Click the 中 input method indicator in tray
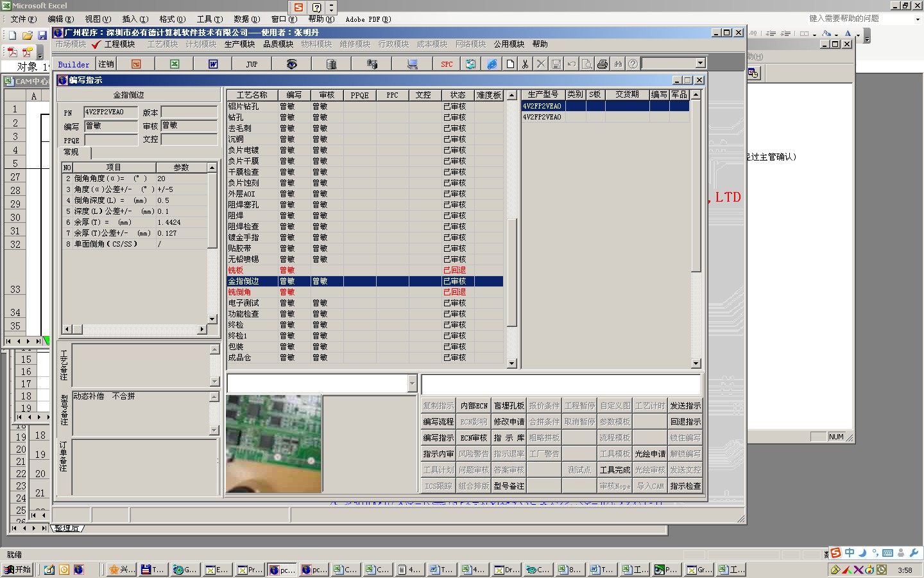Screen dimensions: 924x578 pyautogui.click(x=850, y=553)
